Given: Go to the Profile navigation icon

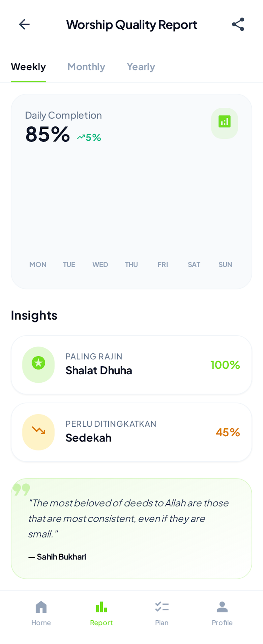Looking at the screenshot, I should [222, 607].
